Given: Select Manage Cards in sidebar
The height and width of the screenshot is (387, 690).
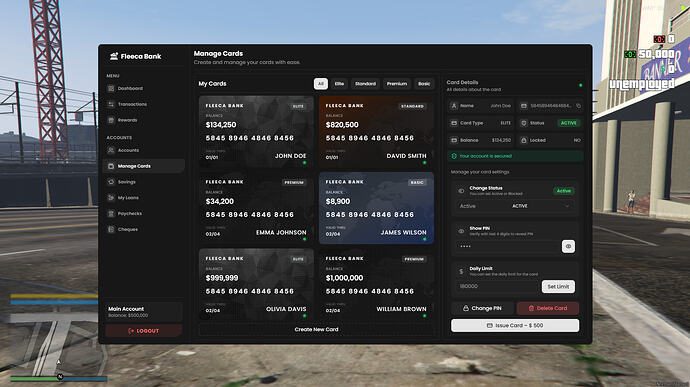Looking at the screenshot, I should pos(144,166).
